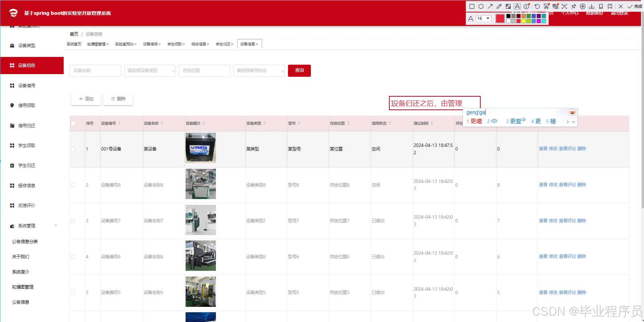This screenshot has width=644, height=322.
Task: Pick the orange color swatch
Action: tap(524, 16)
